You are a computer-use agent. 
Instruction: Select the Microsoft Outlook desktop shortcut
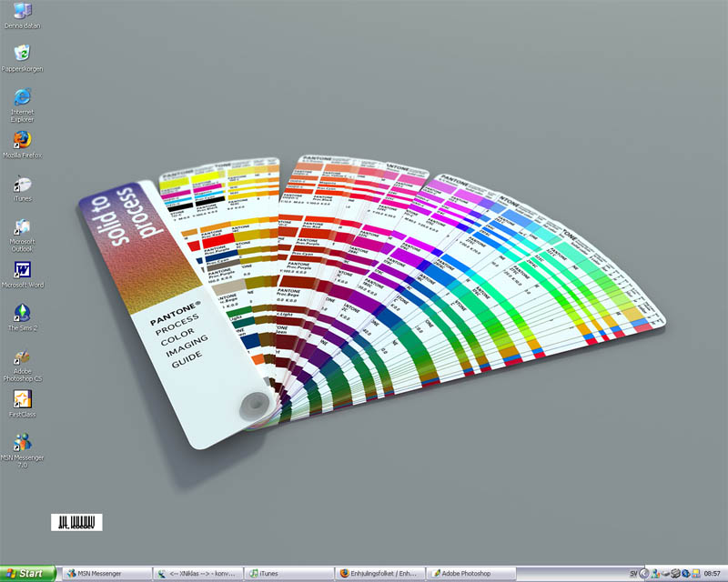click(x=22, y=236)
